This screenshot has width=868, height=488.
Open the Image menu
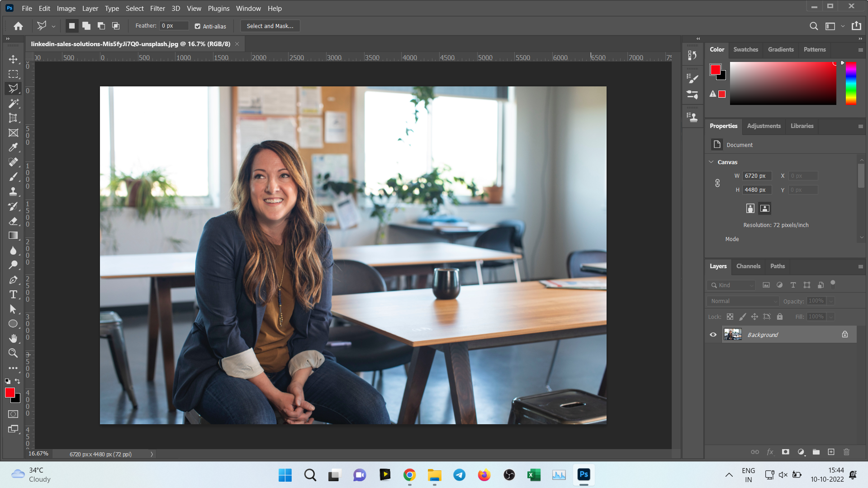pos(66,8)
